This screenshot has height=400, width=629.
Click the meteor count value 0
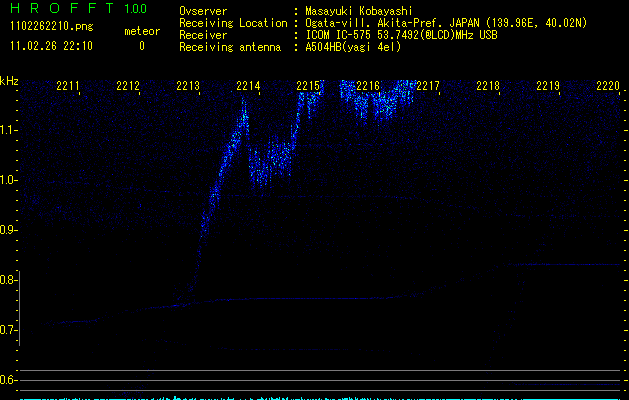(x=142, y=46)
